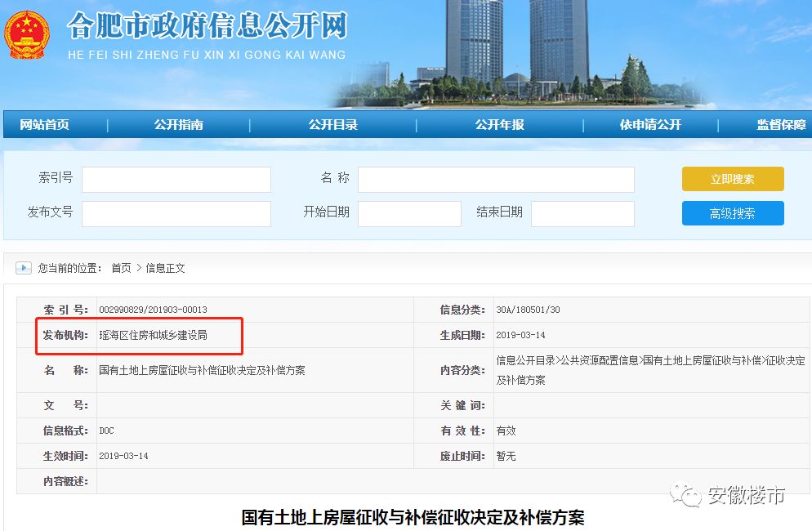The width and height of the screenshot is (812, 531).
Task: Click the WeChat icon near 安徽楼市
Action: point(685,496)
